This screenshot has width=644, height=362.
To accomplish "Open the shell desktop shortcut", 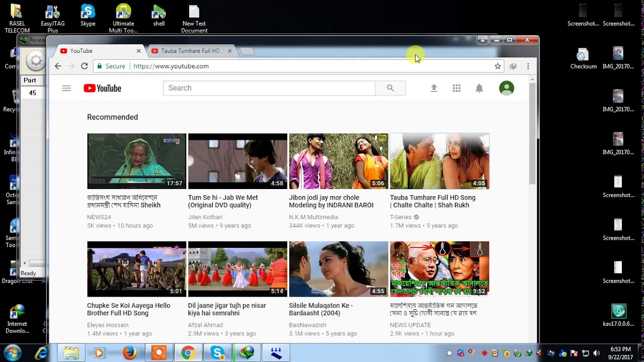I will (159, 16).
